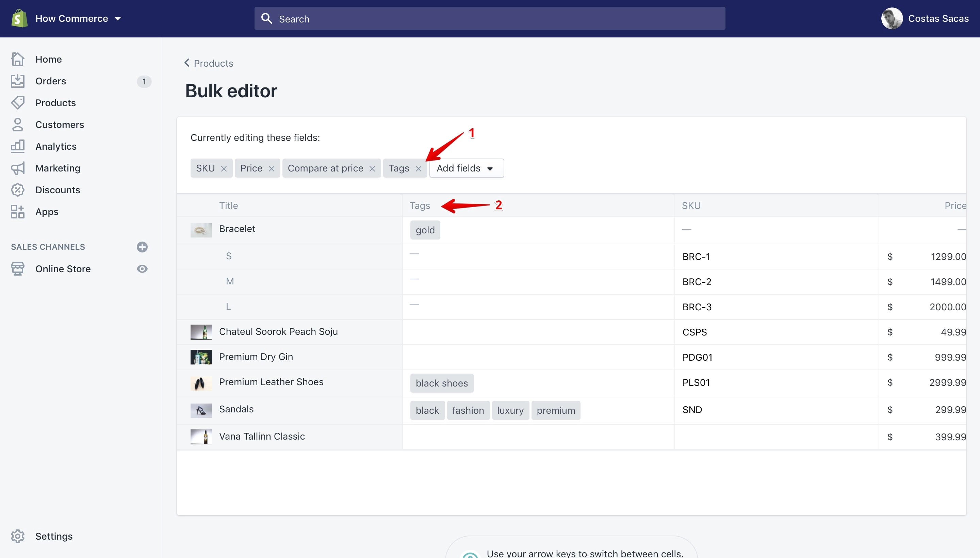Select the gold tag on Bracelet
The width and height of the screenshot is (980, 558).
[x=425, y=230]
